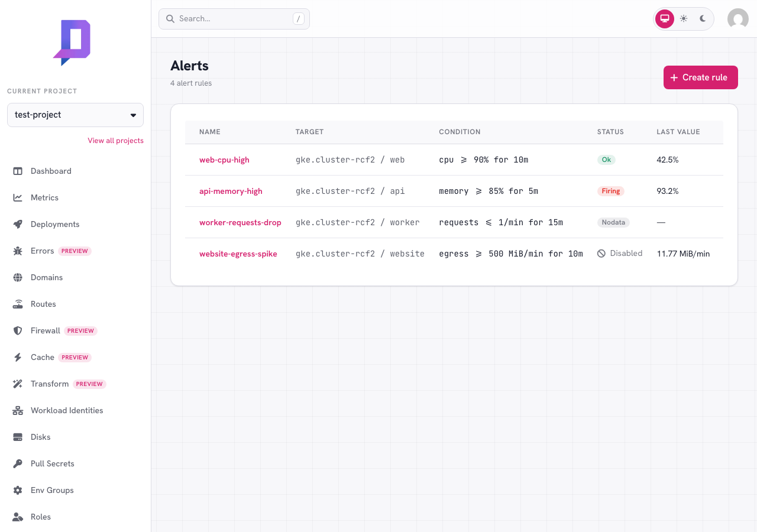Screen dimensions: 757x532
Task: Click the Disks drive icon
Action: point(18,437)
